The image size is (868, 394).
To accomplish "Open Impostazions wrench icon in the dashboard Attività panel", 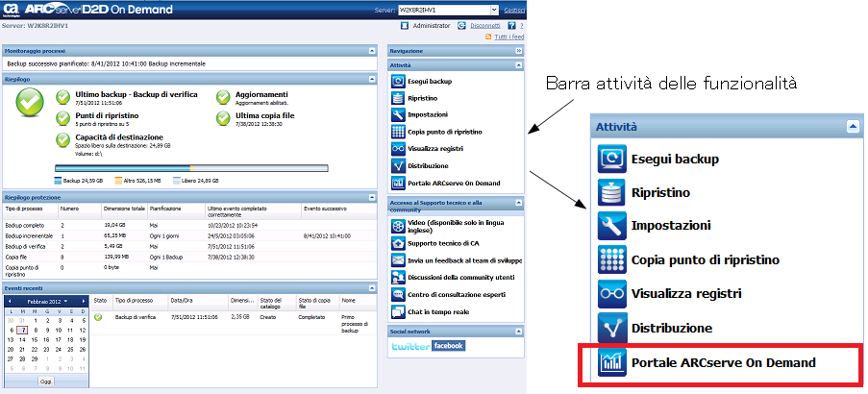I will (398, 114).
